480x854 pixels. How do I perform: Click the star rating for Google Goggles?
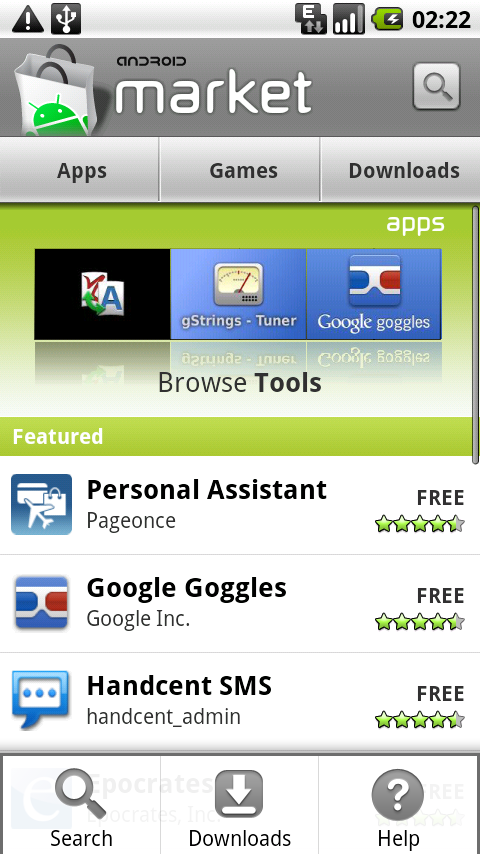tap(420, 622)
